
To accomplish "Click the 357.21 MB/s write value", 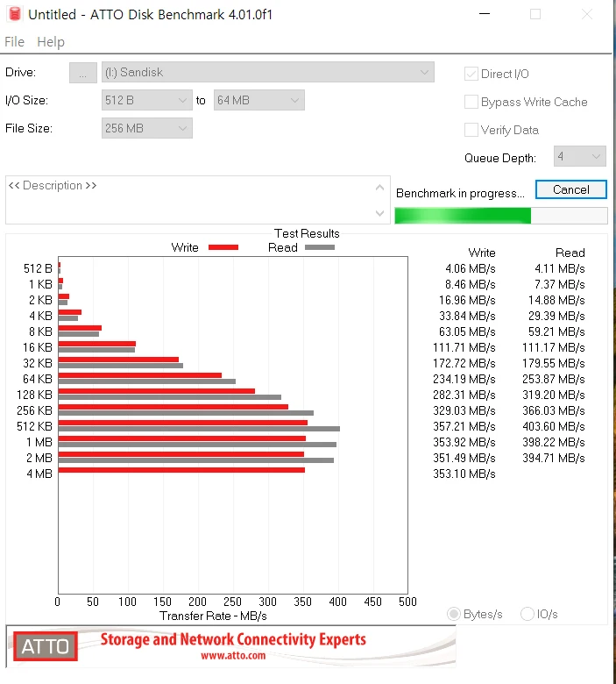I will coord(464,427).
